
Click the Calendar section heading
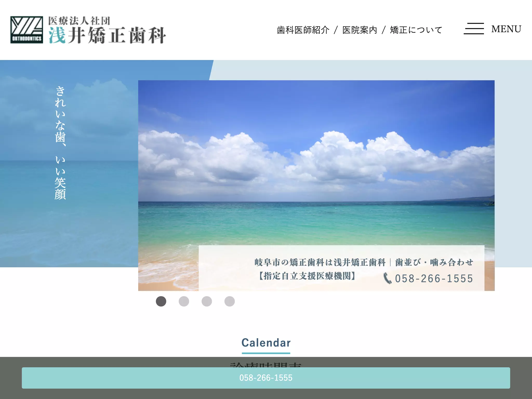coord(266,343)
